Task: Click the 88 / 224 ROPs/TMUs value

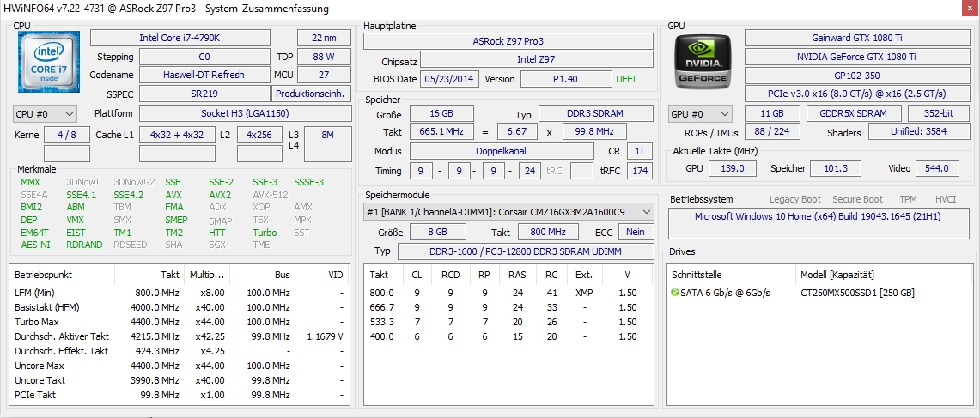Action: click(772, 132)
